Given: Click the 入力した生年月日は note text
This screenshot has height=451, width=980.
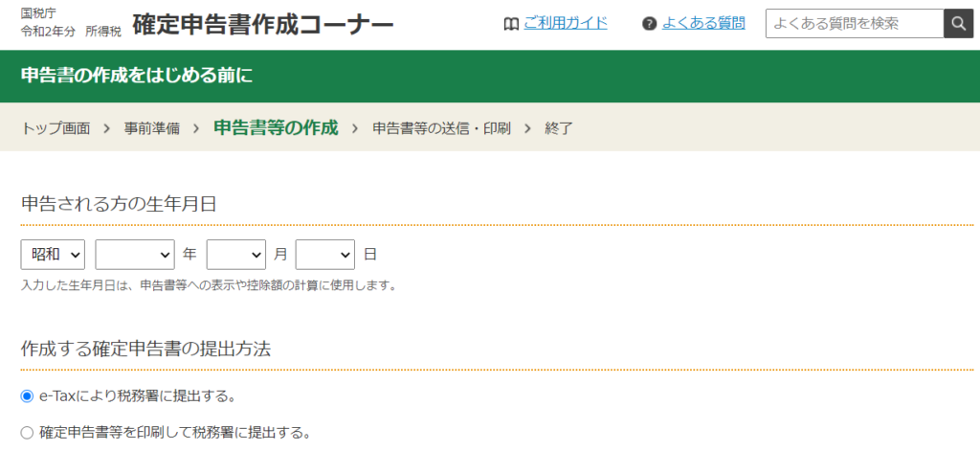Looking at the screenshot, I should pos(209,286).
